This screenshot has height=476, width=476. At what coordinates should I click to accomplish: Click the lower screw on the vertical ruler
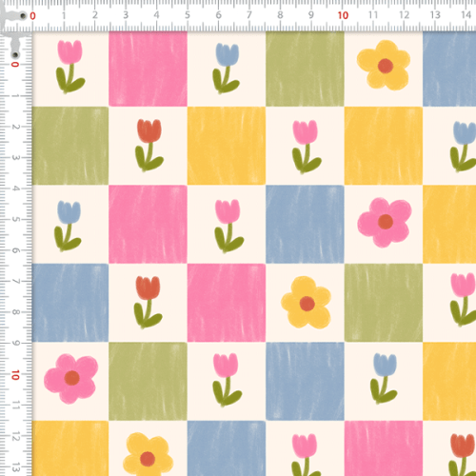pos(15,55)
